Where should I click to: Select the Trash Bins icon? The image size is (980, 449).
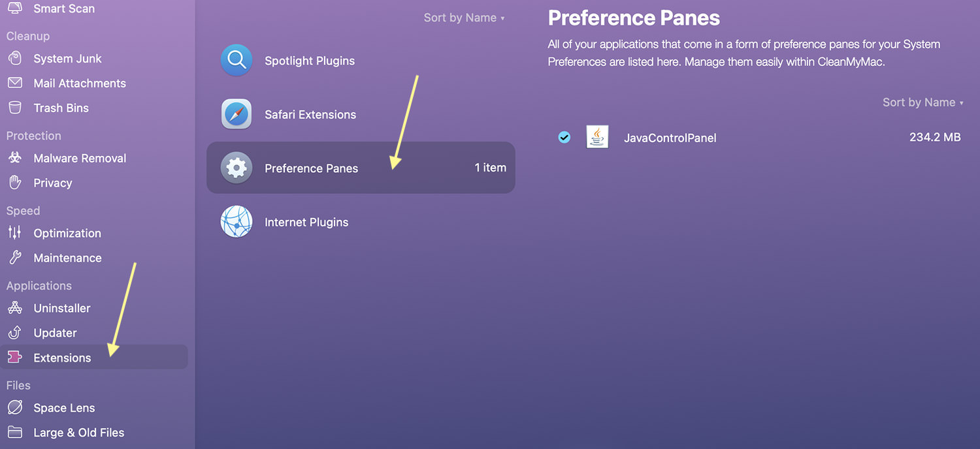(x=14, y=108)
